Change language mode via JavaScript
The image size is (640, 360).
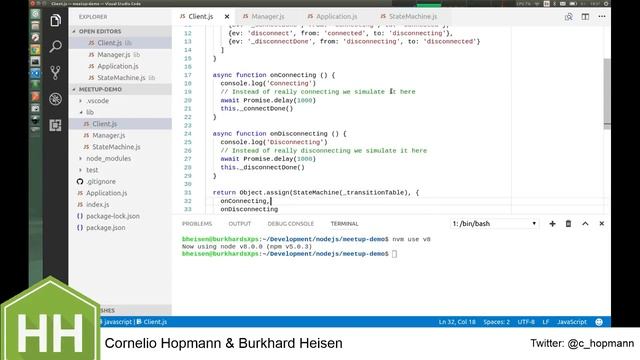[572, 322]
